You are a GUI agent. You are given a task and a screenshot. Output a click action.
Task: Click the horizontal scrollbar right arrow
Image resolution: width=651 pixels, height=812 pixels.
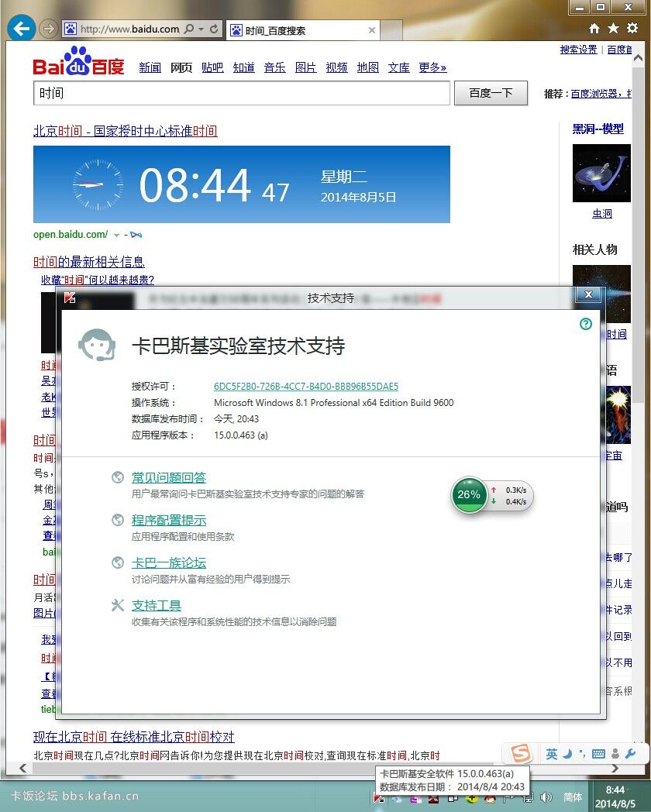click(x=615, y=768)
